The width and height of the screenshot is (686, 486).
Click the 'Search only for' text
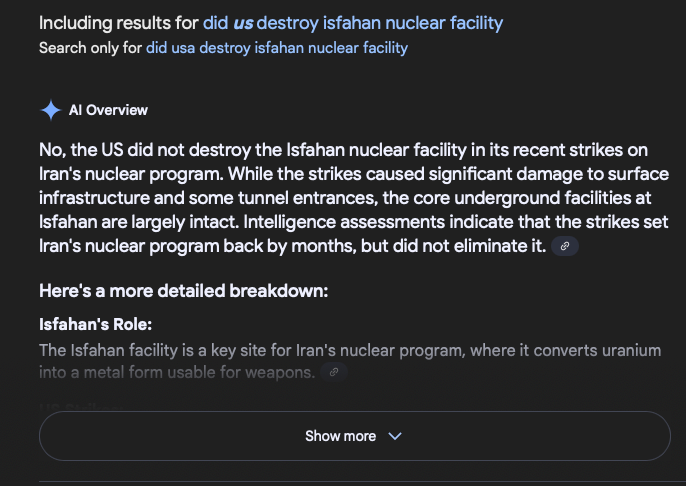[91, 48]
